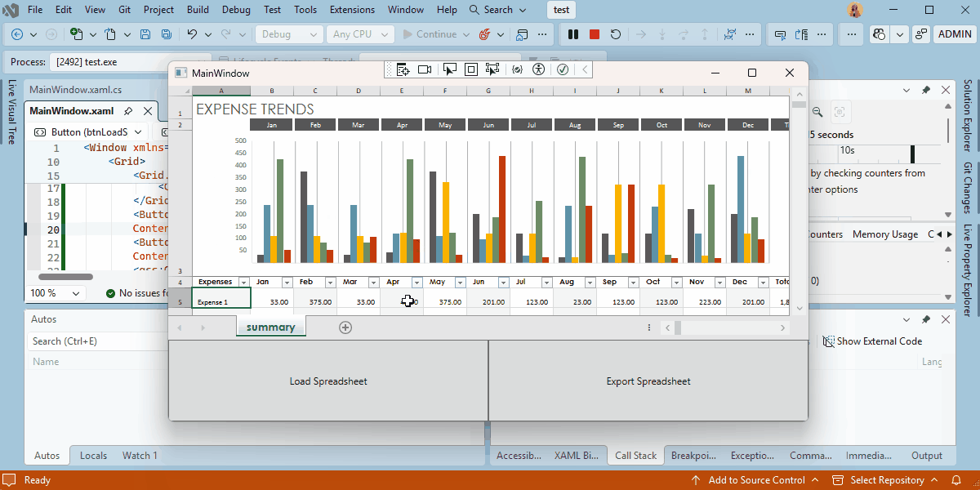The image size is (980, 490).
Task: Open sheet tab options with three dots
Action: click(x=649, y=327)
